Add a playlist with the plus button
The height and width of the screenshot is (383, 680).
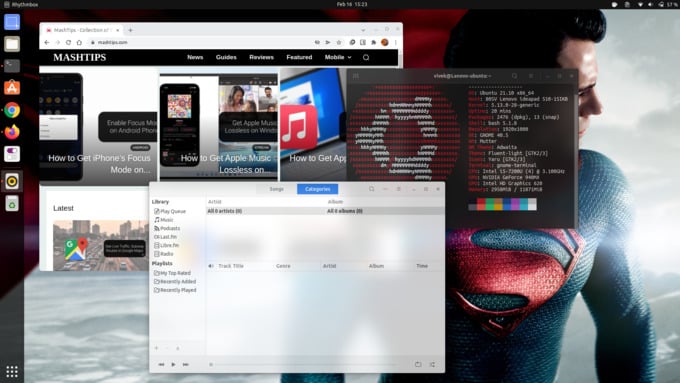[157, 348]
